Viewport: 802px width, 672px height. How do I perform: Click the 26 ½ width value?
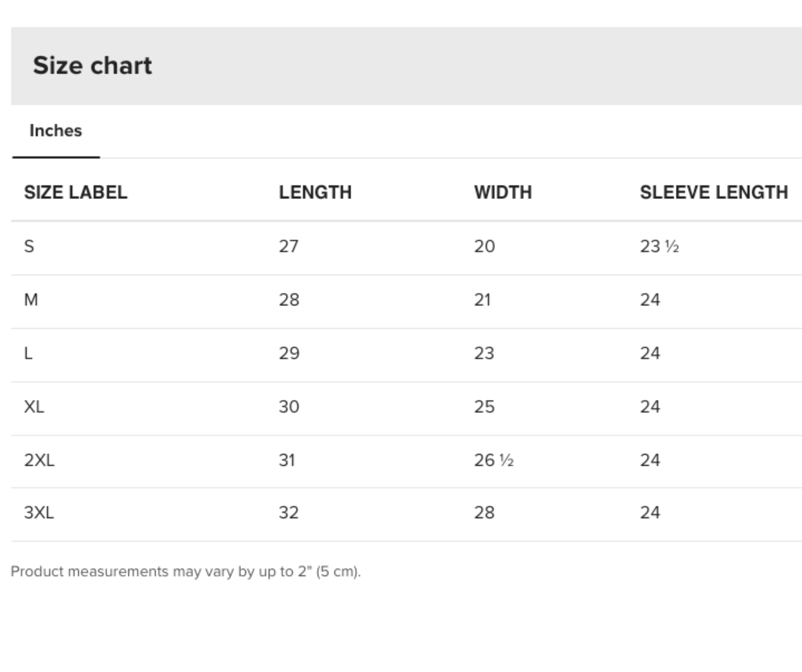coord(494,460)
